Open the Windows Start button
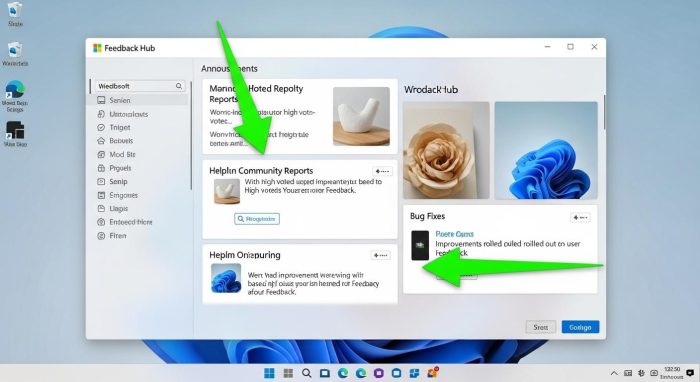700x382 pixels. (269, 373)
